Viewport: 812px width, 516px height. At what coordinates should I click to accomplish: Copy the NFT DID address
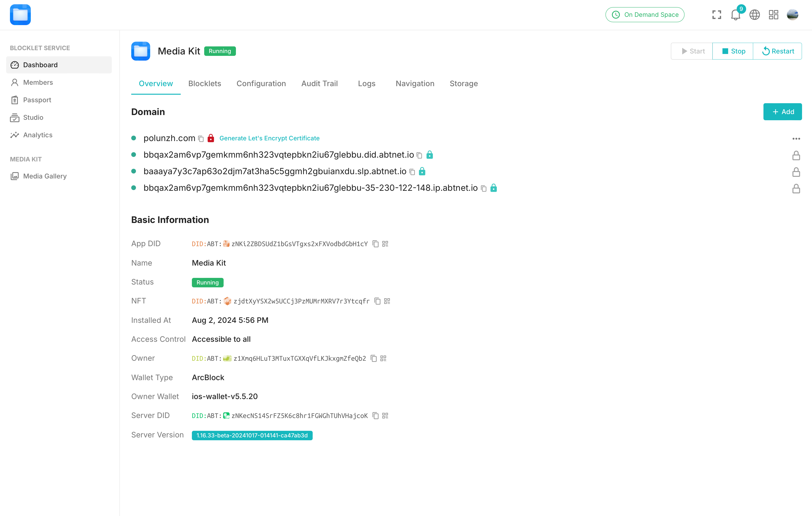(x=377, y=301)
